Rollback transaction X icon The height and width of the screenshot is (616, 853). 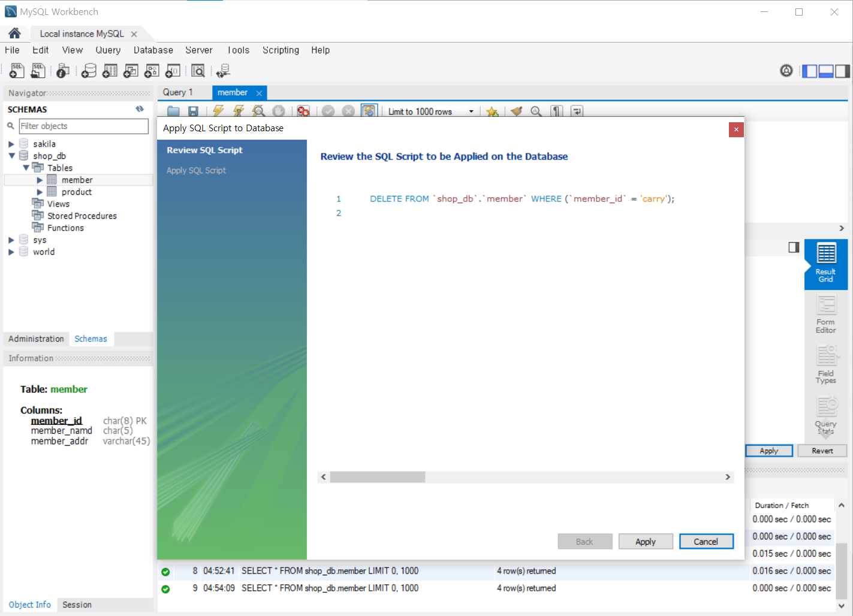[x=348, y=111]
